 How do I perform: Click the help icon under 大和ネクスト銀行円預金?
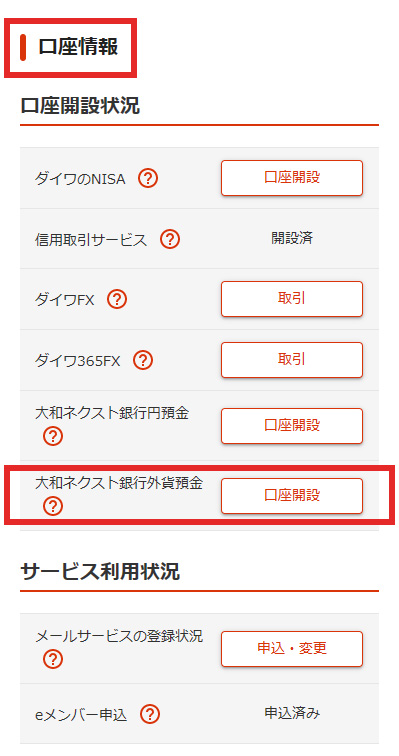pos(53,436)
